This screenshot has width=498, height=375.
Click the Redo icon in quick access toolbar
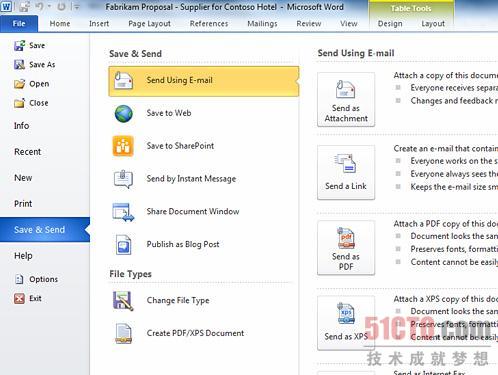pos(61,6)
